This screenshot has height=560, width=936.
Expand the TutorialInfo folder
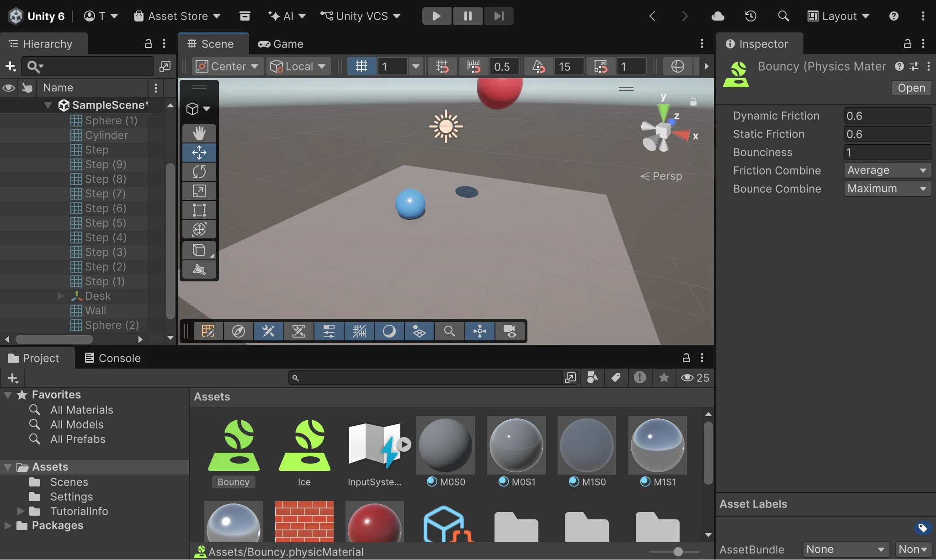click(x=21, y=511)
